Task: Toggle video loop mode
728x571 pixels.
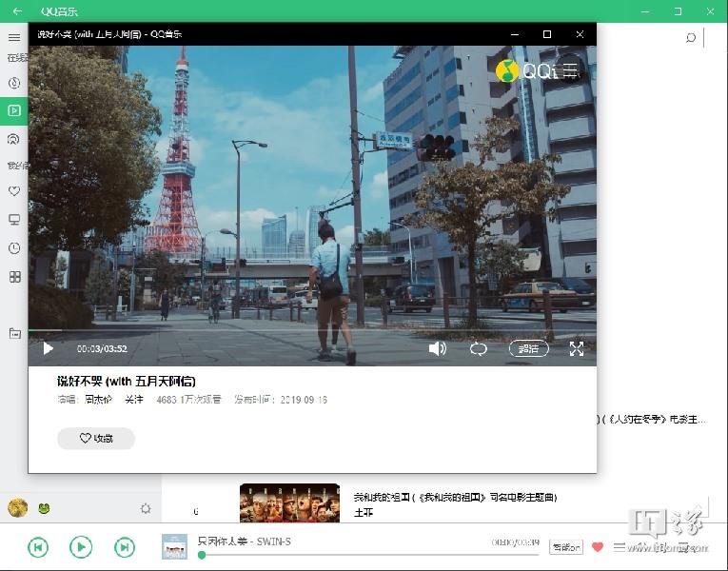Action: click(479, 348)
